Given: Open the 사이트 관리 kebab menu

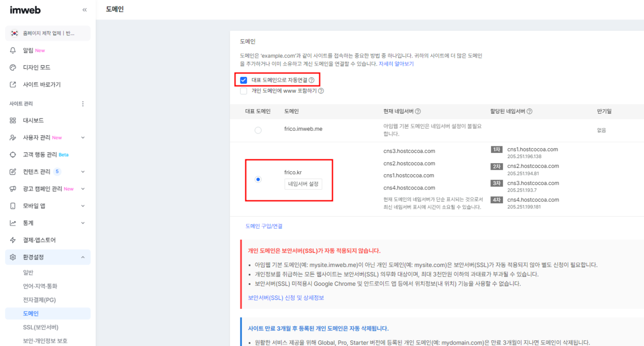Looking at the screenshot, I should [83, 103].
